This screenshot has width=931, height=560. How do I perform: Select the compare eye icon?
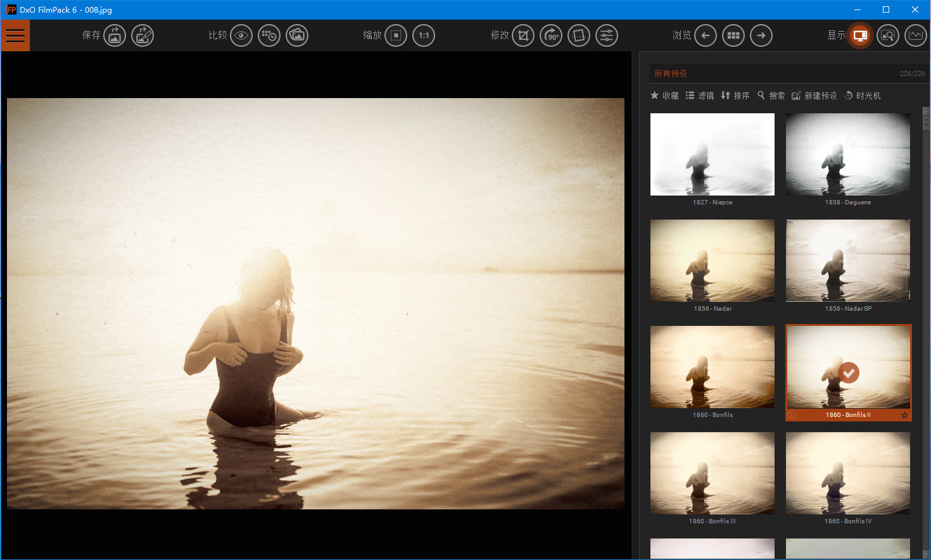[x=241, y=35]
